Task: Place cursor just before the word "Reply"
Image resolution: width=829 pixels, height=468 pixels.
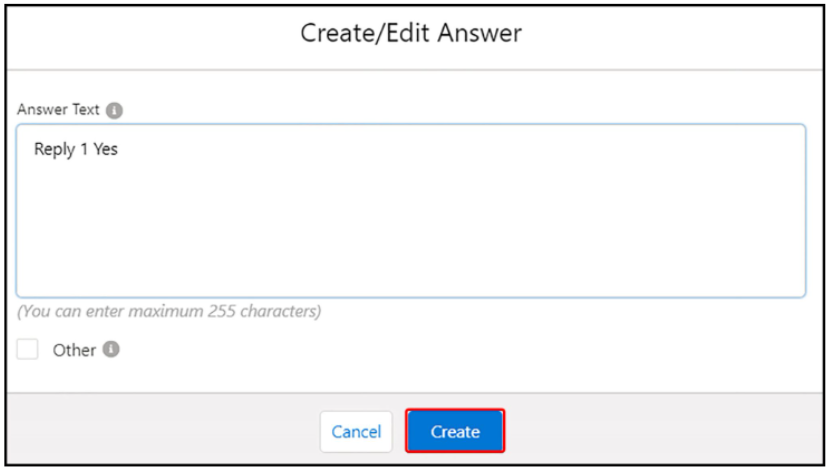Action: [x=34, y=150]
